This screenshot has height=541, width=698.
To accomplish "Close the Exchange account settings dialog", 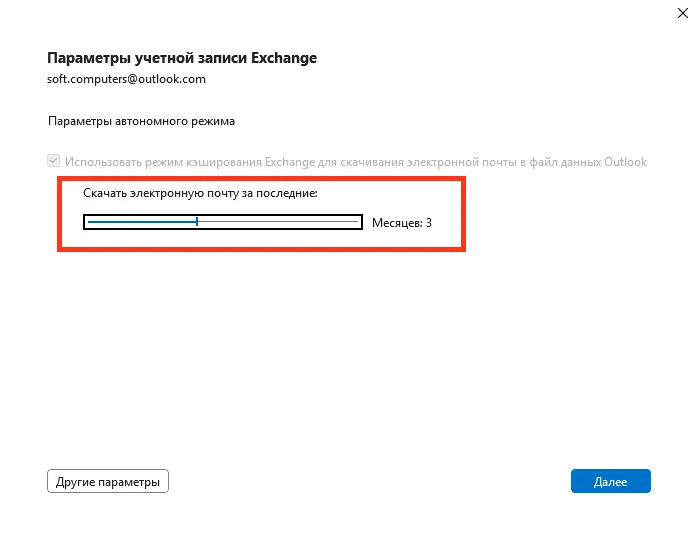I will point(682,13).
